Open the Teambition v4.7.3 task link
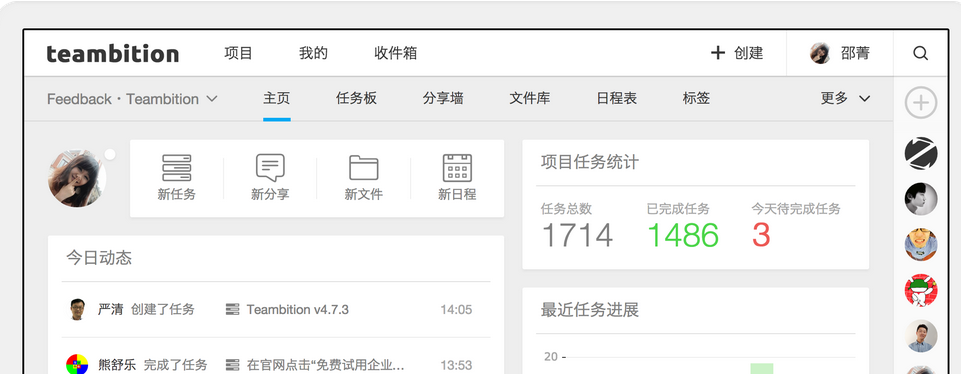961x374 pixels. tap(297, 310)
